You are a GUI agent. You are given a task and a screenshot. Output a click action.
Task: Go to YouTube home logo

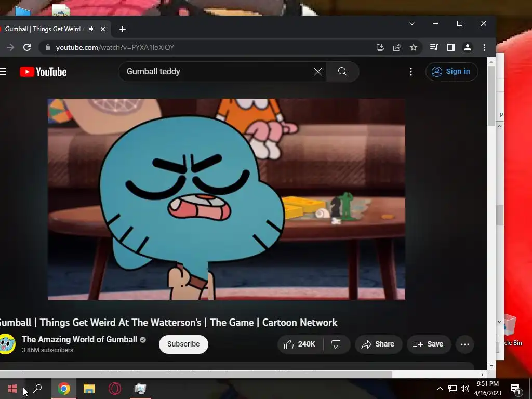click(43, 72)
